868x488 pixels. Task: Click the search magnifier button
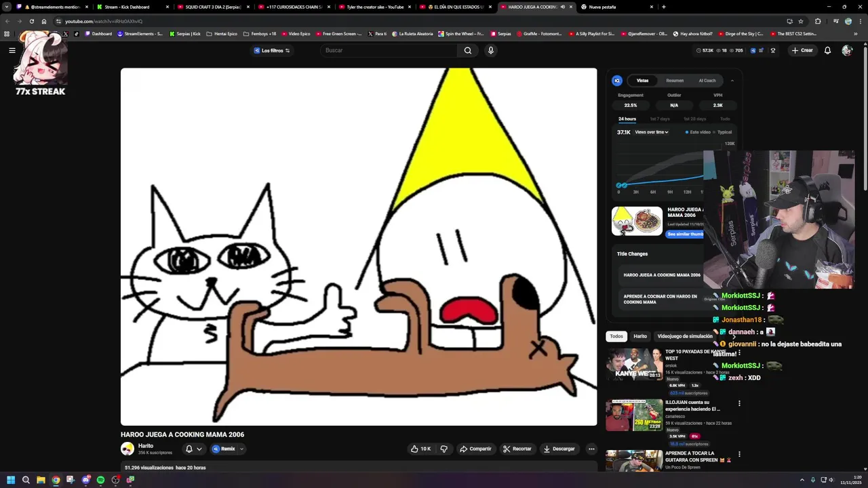click(x=468, y=50)
